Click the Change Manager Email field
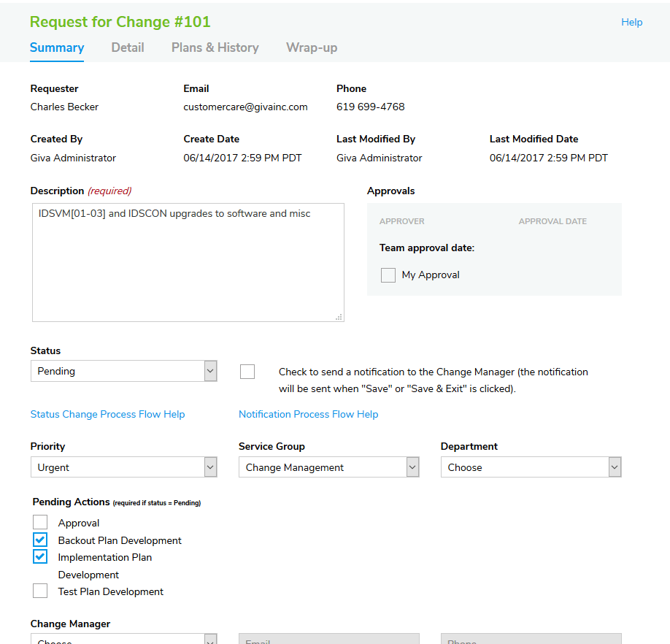Image resolution: width=670 pixels, height=644 pixels. tap(329, 640)
